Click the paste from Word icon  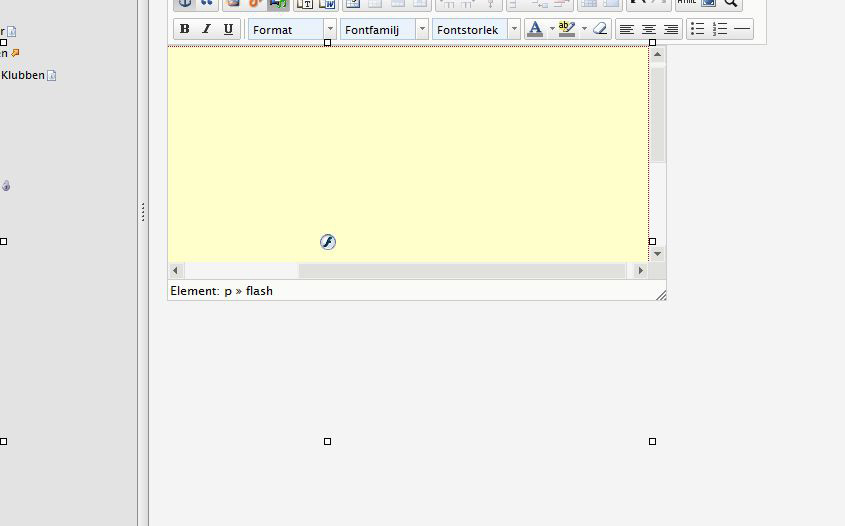[327, 3]
